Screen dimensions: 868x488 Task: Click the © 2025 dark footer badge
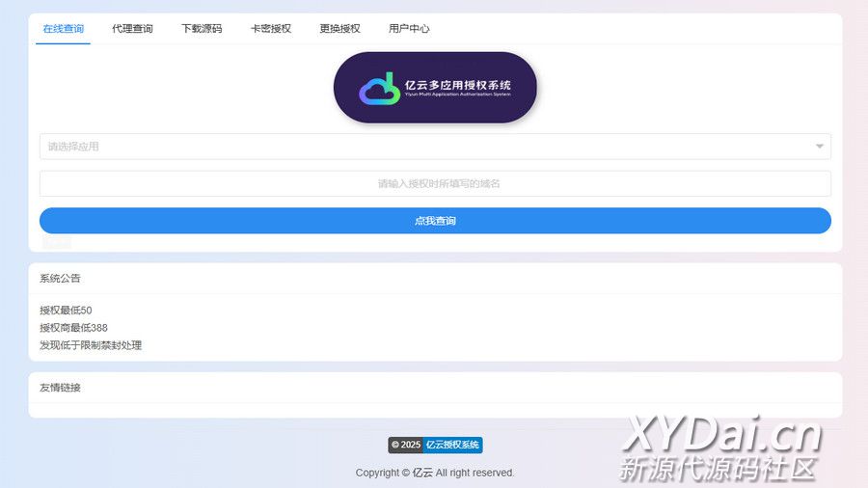click(x=406, y=445)
